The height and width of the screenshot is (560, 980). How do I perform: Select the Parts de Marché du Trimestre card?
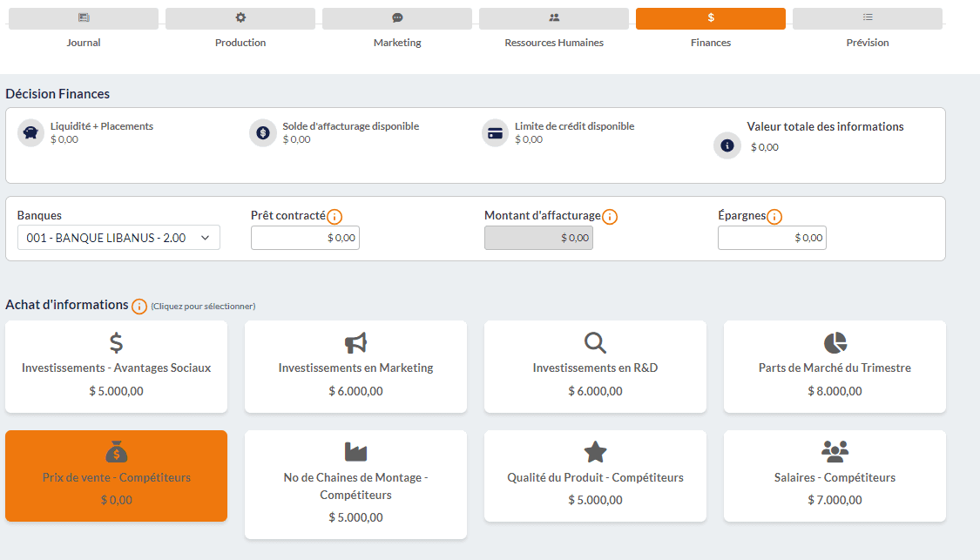point(835,367)
